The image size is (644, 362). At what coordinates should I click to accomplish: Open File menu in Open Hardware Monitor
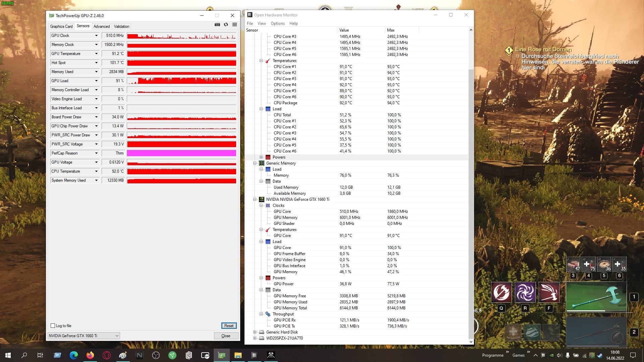point(250,23)
